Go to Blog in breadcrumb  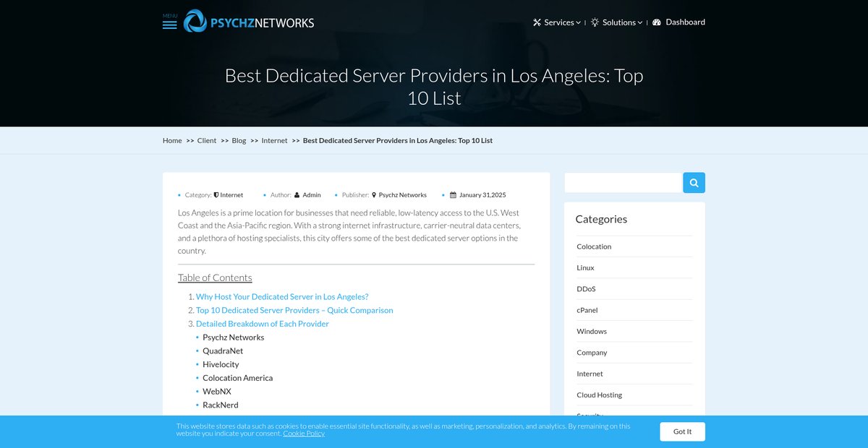[x=239, y=140]
